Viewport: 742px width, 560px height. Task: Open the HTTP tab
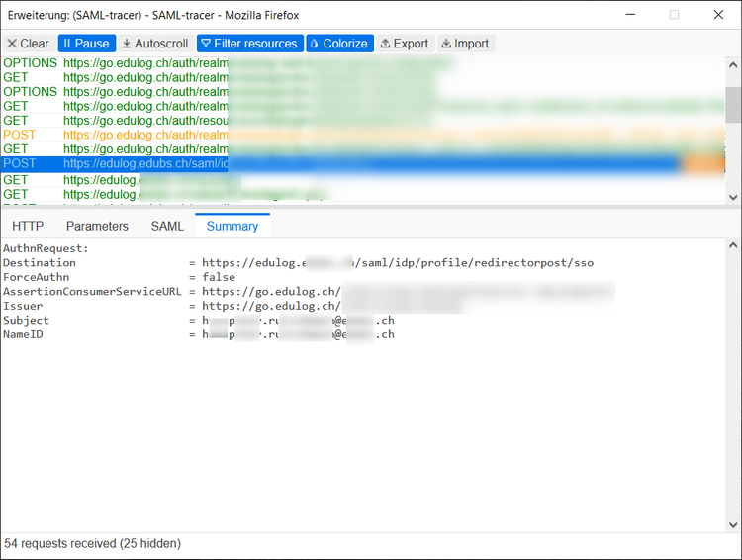pyautogui.click(x=28, y=226)
